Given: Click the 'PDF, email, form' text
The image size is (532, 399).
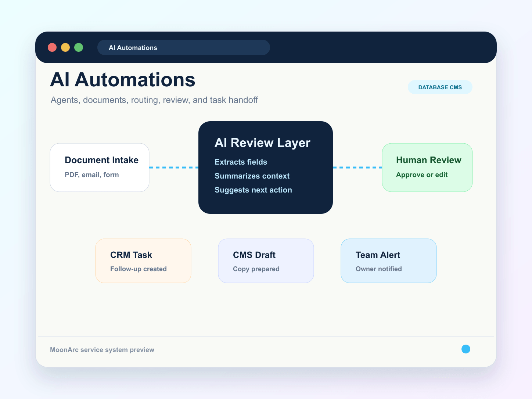Looking at the screenshot, I should point(92,175).
